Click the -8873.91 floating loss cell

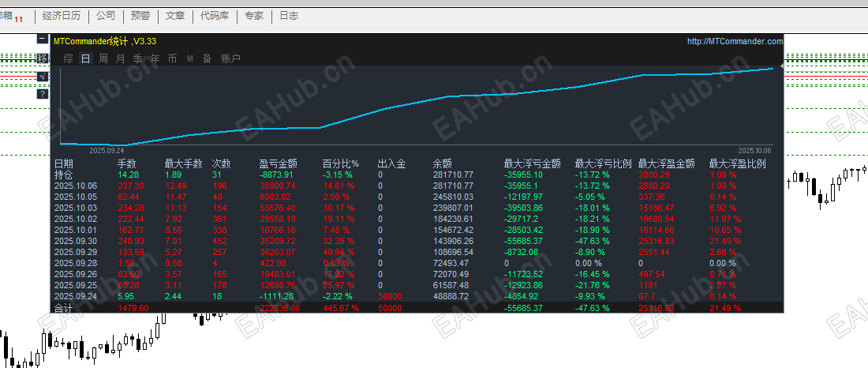click(x=276, y=175)
